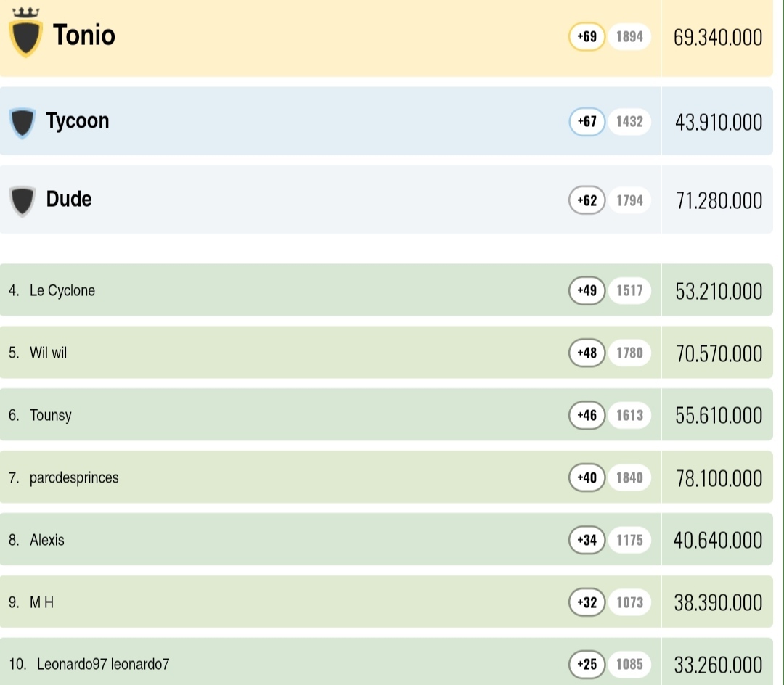Select the Dude player name
The height and width of the screenshot is (685, 784).
69,199
